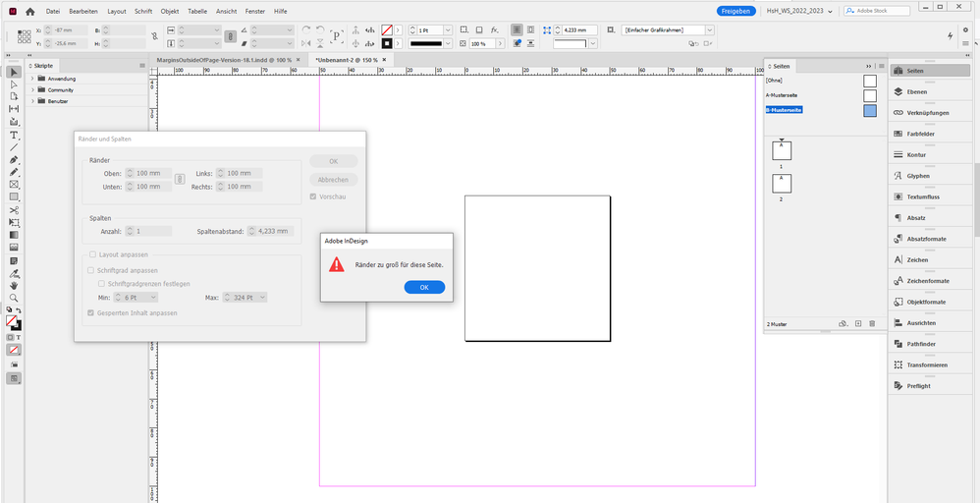
Task: Select the Line tool
Action: pos(14,147)
